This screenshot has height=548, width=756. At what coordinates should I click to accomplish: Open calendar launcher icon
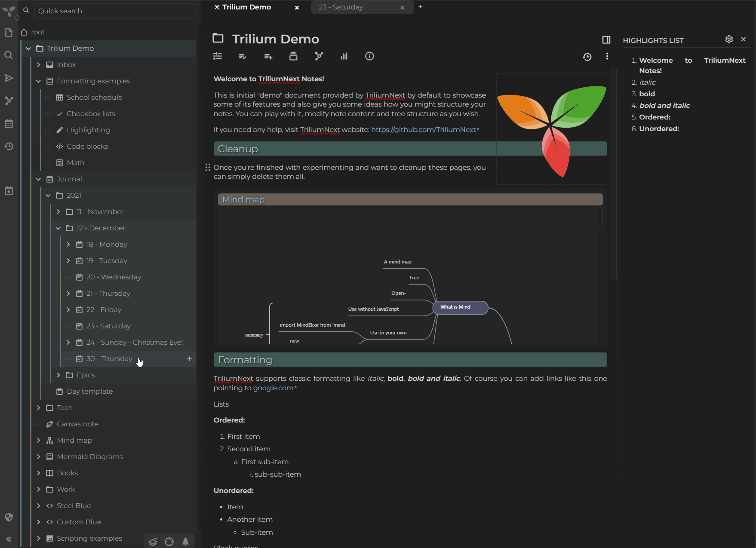coord(9,124)
